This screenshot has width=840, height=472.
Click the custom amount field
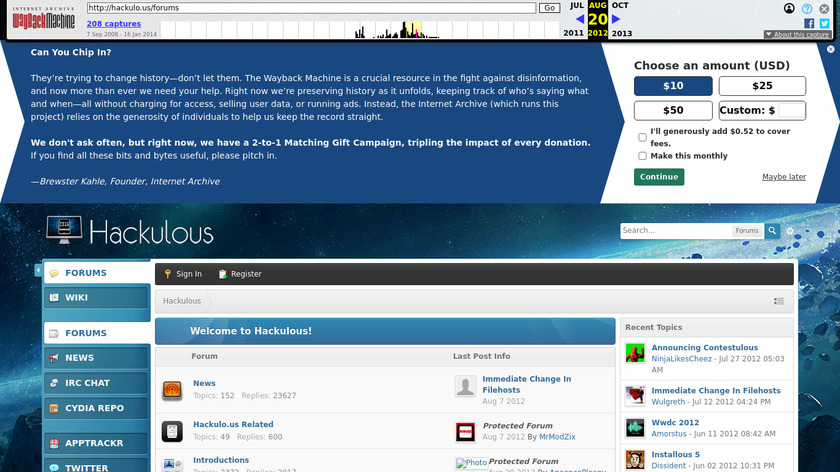791,110
